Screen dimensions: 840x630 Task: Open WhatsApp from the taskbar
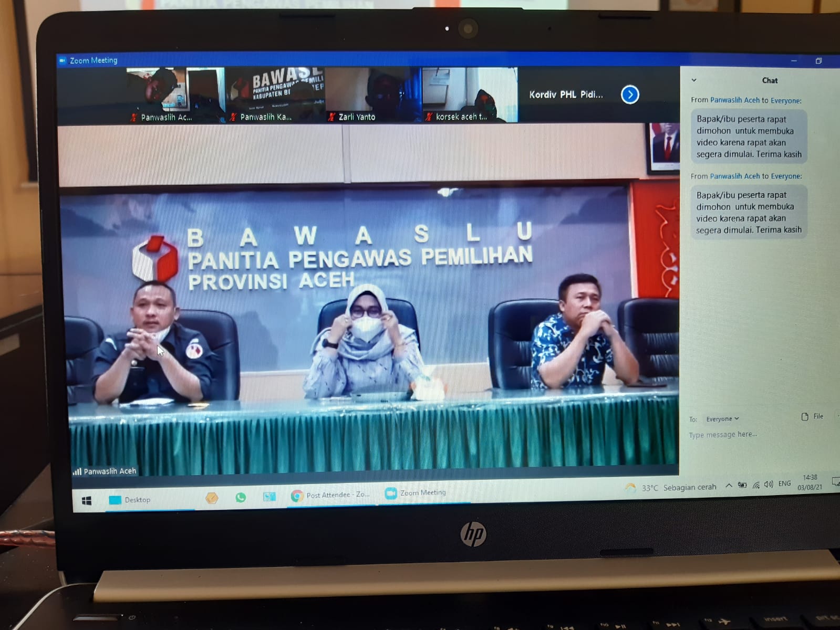(x=241, y=497)
